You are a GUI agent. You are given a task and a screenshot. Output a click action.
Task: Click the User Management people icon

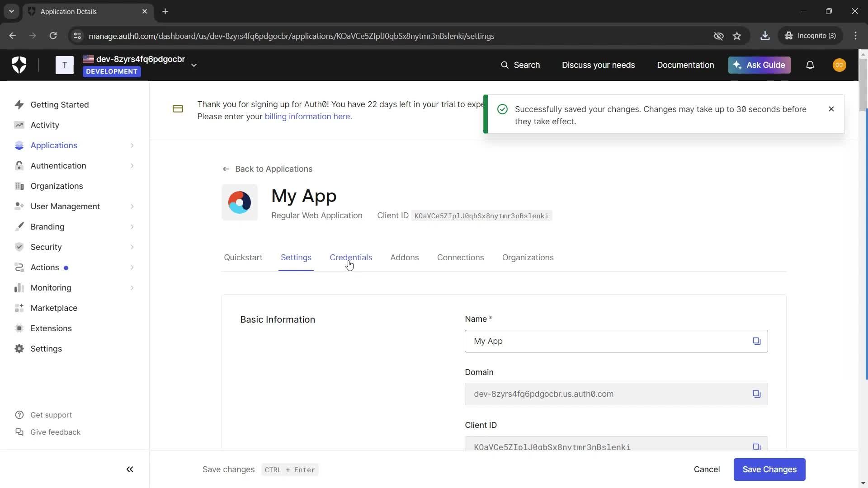pyautogui.click(x=19, y=206)
